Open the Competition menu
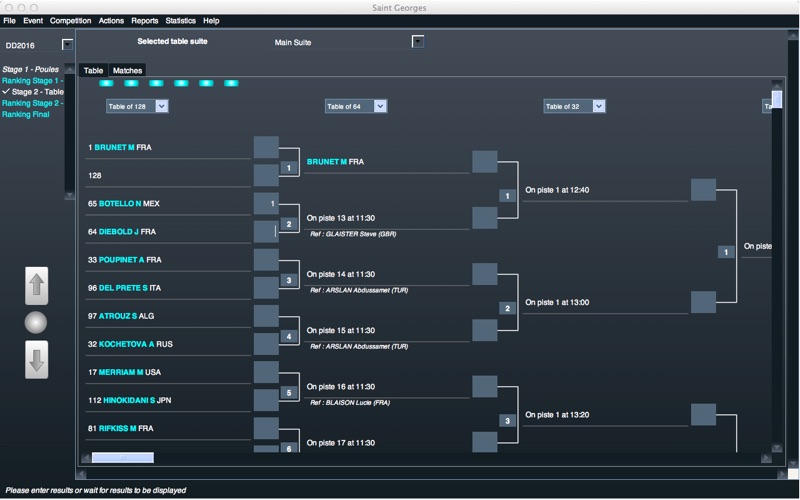This screenshot has height=500, width=800. (70, 21)
